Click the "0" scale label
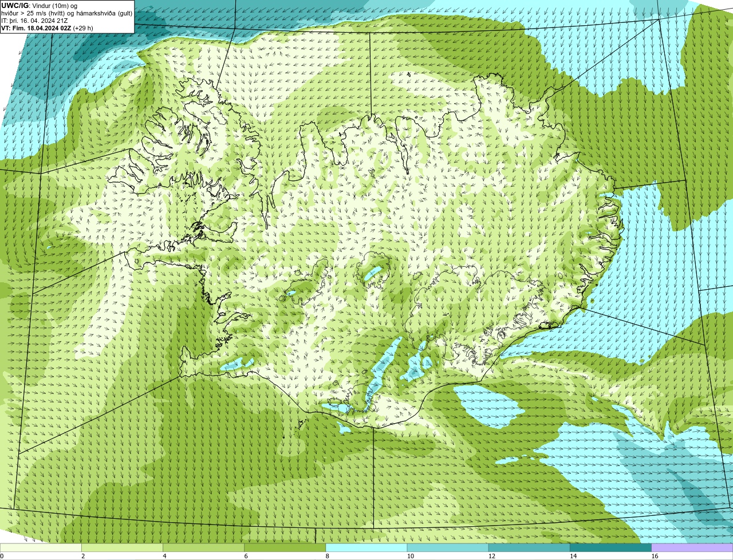The width and height of the screenshot is (733, 560). [x=2, y=556]
